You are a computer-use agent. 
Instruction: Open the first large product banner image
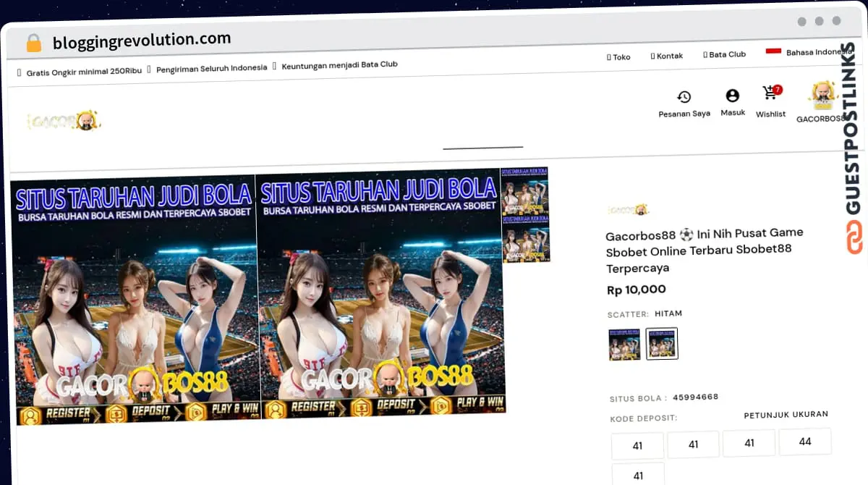tap(135, 300)
